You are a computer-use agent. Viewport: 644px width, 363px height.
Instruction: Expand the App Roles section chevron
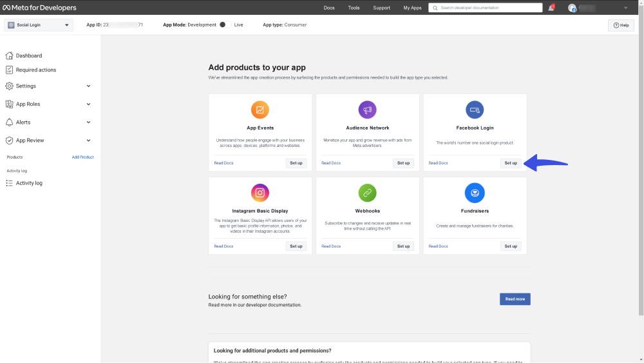click(x=88, y=104)
